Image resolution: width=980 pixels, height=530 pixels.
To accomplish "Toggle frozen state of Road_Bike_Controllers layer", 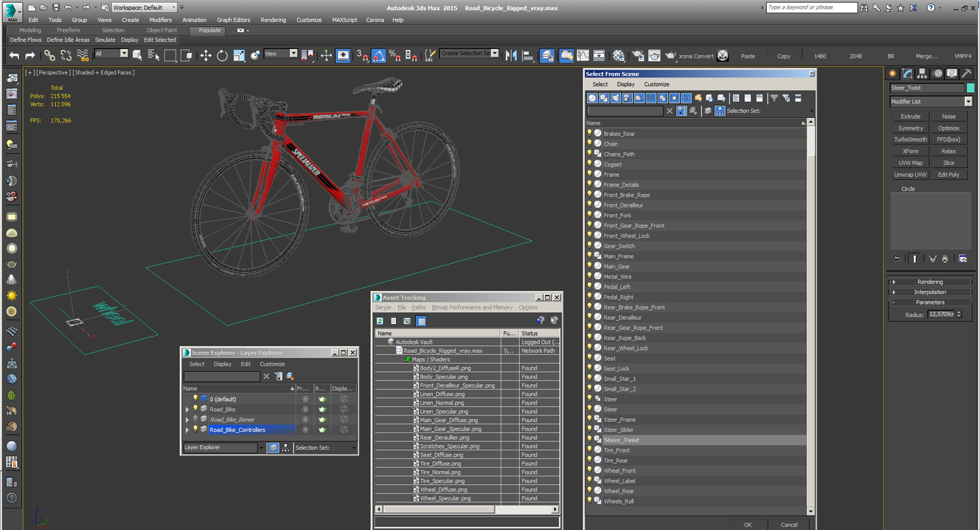I will click(305, 430).
